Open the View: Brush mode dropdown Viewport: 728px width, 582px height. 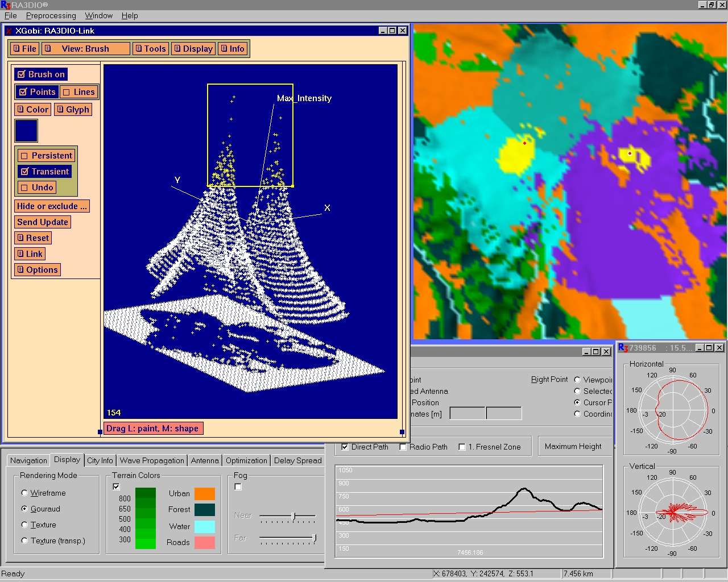coord(86,49)
